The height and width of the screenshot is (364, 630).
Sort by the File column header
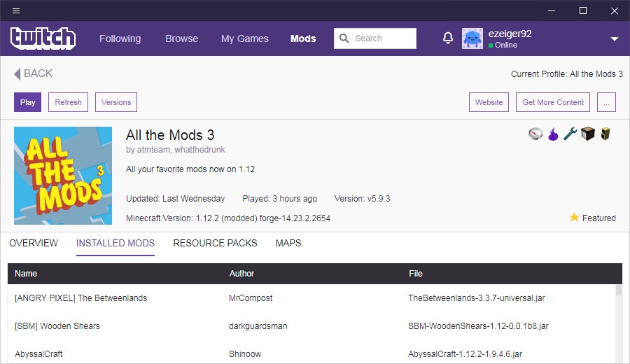[415, 274]
